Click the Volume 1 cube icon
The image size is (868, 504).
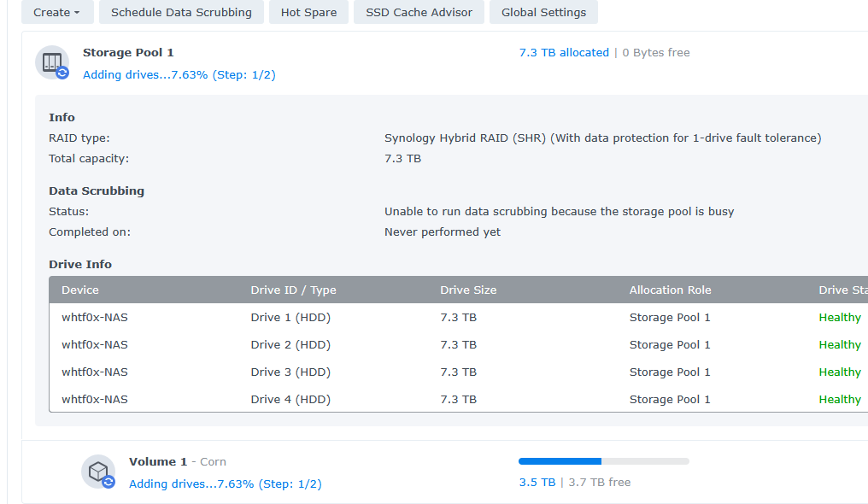[x=98, y=472]
